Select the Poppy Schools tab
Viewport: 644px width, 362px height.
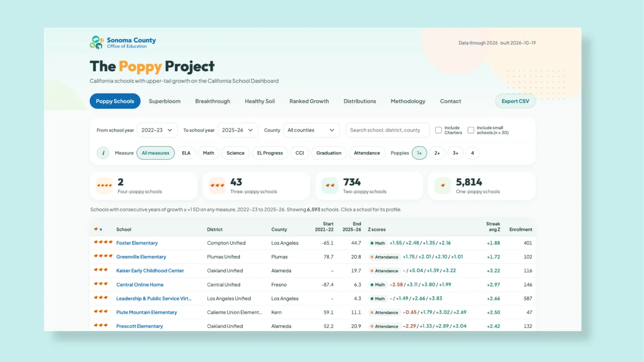point(115,101)
